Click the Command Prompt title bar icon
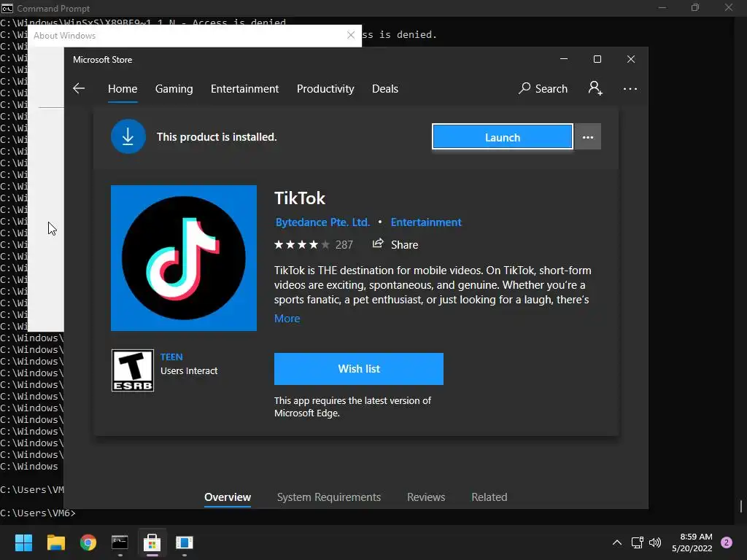The image size is (747, 560). 7,8
